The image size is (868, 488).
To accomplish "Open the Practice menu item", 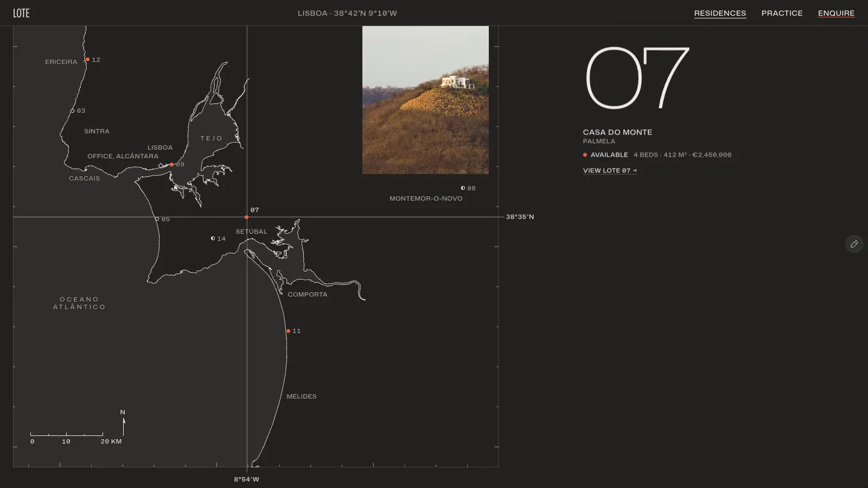I will point(782,13).
